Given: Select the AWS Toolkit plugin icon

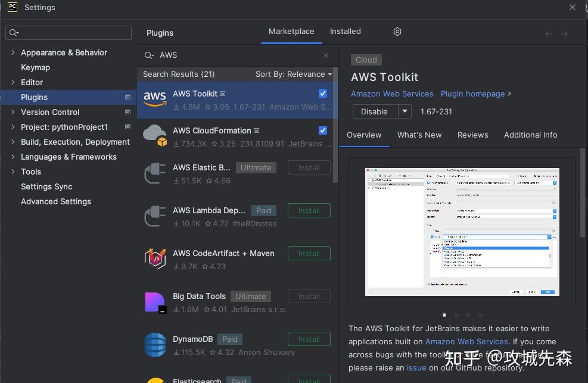Looking at the screenshot, I should tap(155, 99).
